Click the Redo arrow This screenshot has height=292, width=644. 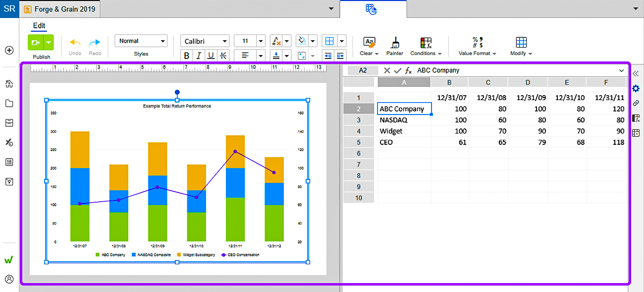[95, 43]
